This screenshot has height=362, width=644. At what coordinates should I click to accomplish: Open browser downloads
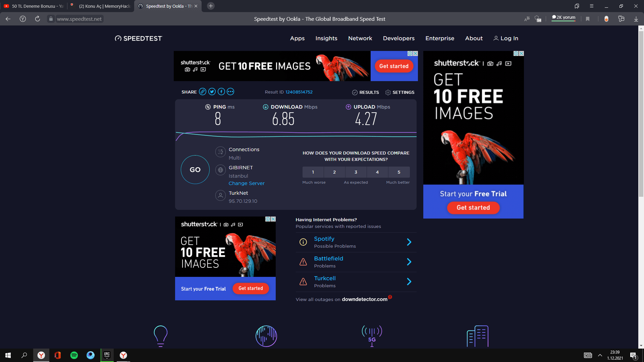(636, 19)
